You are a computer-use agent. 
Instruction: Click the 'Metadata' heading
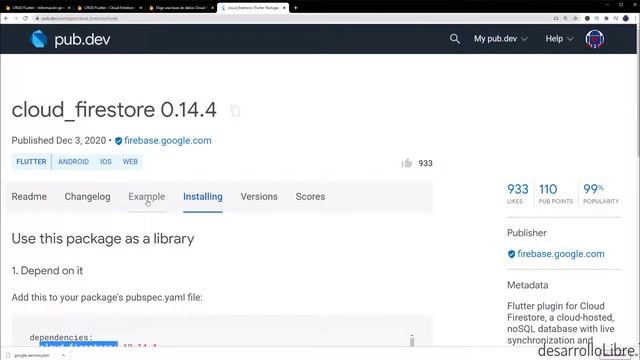coord(527,285)
